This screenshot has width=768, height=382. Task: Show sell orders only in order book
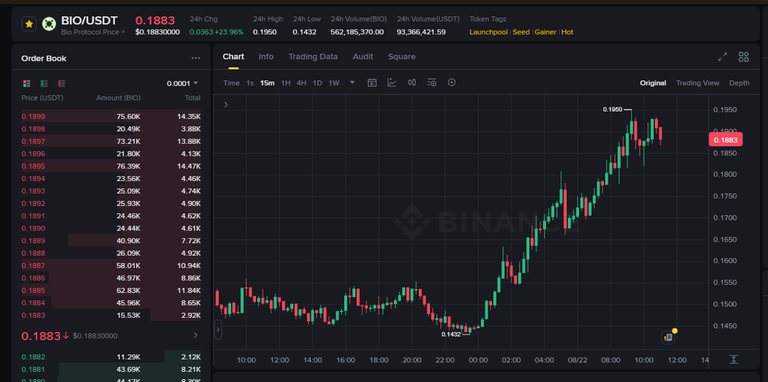pos(61,83)
